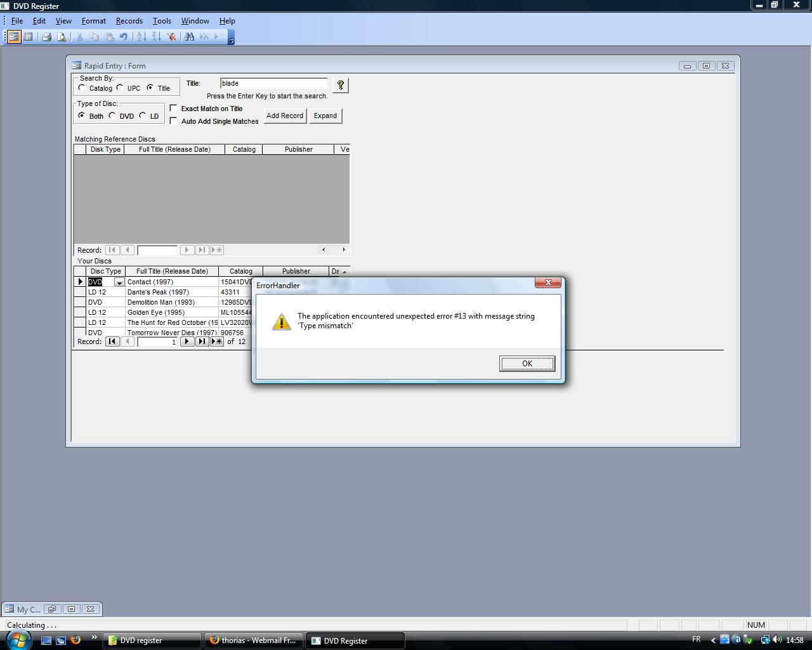Click the Title search input field

[274, 83]
